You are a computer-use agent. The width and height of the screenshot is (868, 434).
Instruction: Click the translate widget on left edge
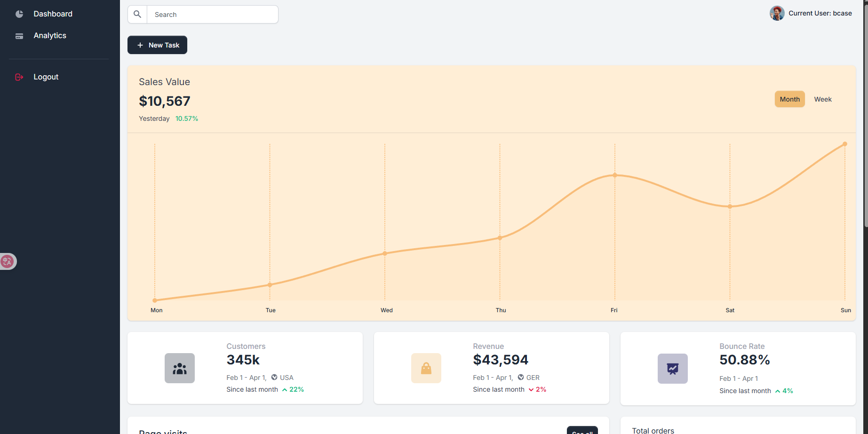pyautogui.click(x=8, y=261)
